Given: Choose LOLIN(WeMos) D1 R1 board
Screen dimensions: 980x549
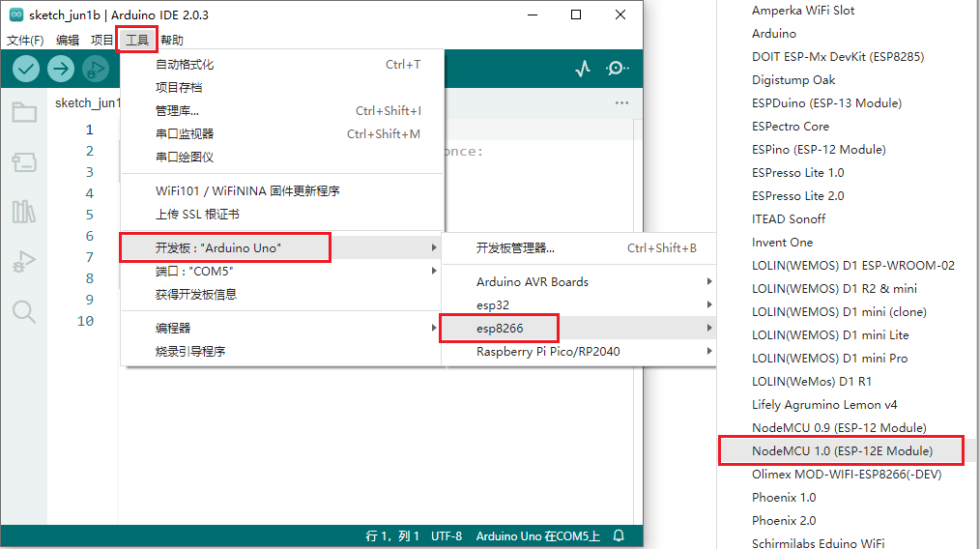Looking at the screenshot, I should coord(811,380).
